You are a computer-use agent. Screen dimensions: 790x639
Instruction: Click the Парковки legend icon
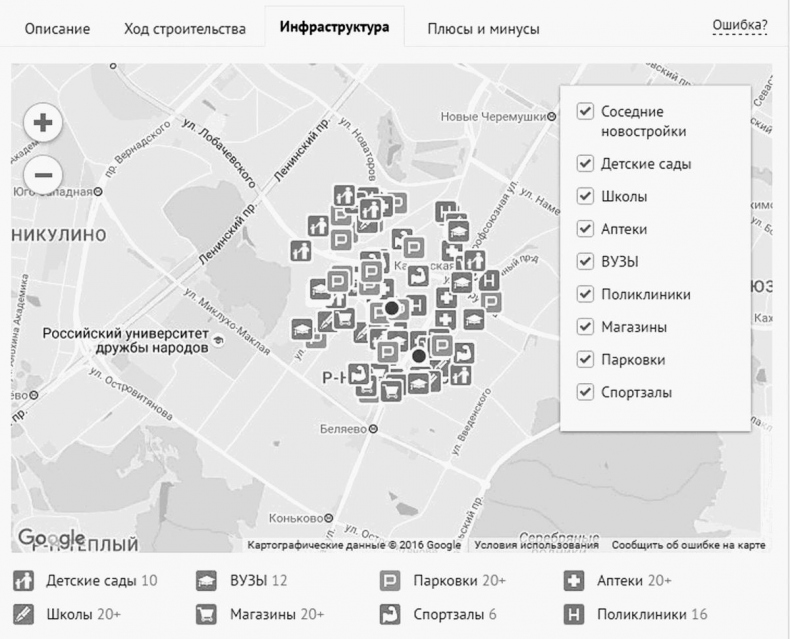point(390,581)
